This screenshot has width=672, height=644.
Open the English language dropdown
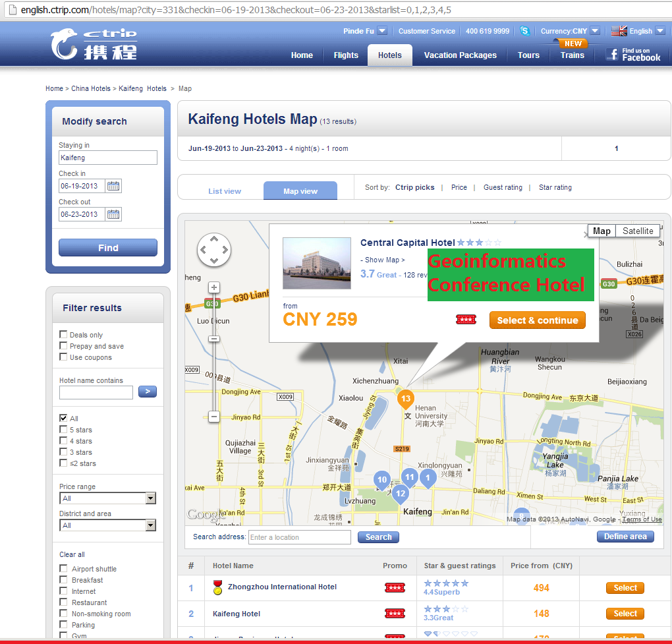(x=660, y=31)
